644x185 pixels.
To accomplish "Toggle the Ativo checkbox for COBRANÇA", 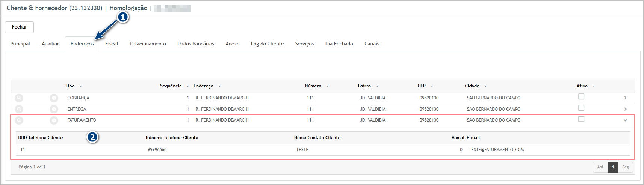I will tap(581, 97).
